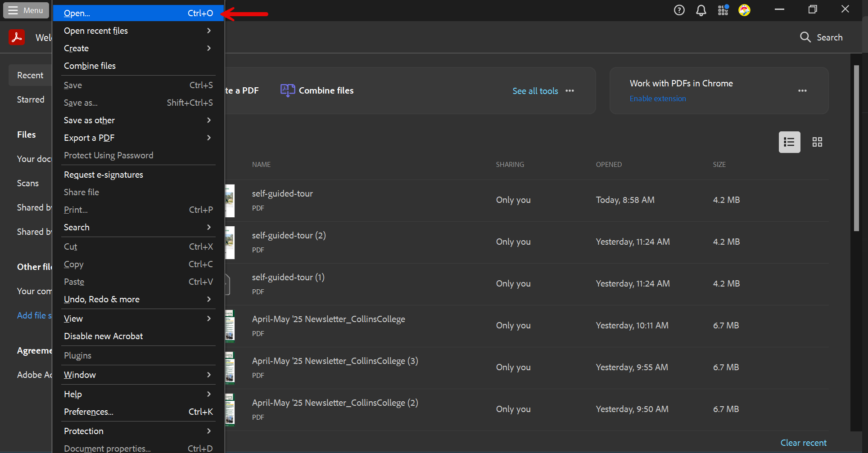Switch to list view layout
The width and height of the screenshot is (868, 453).
tap(789, 142)
